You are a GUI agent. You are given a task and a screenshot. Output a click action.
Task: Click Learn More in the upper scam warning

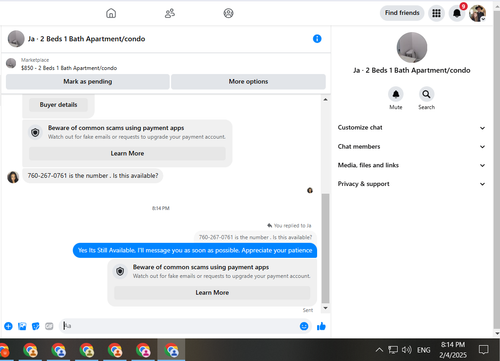click(x=127, y=153)
